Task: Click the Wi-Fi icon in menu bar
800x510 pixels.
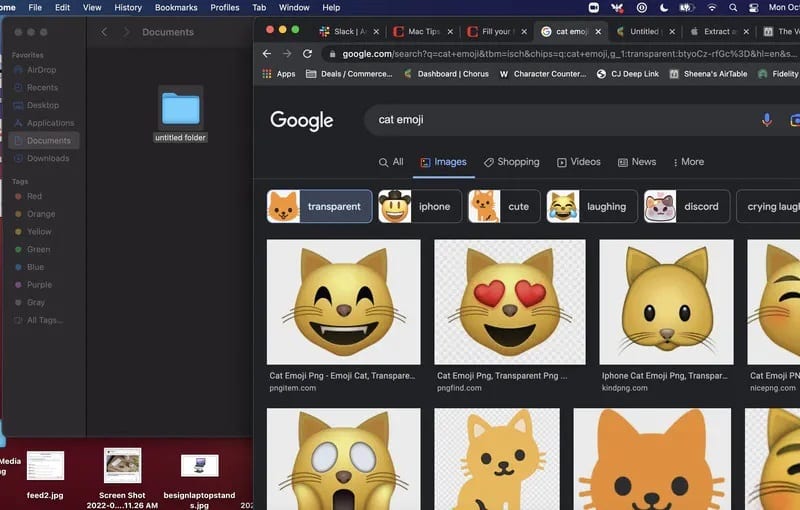Action: pos(712,7)
